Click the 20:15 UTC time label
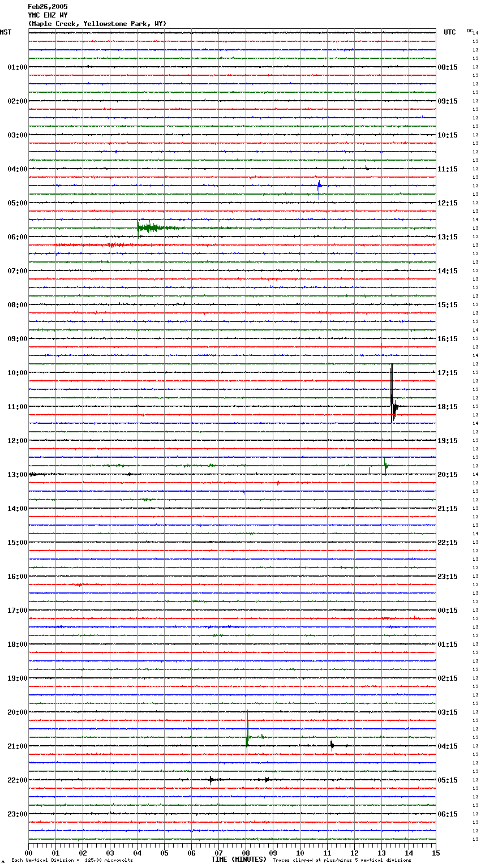The image size is (481, 868). (x=448, y=475)
